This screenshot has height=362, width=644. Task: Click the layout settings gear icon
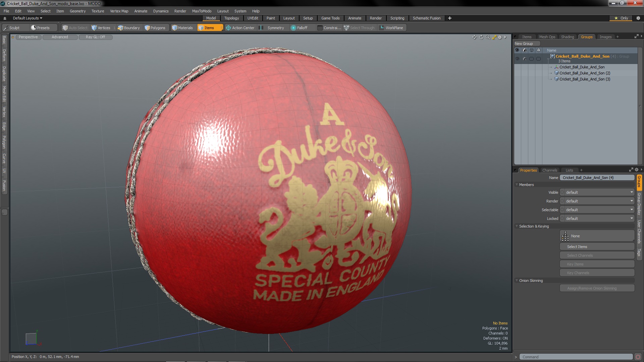point(638,18)
